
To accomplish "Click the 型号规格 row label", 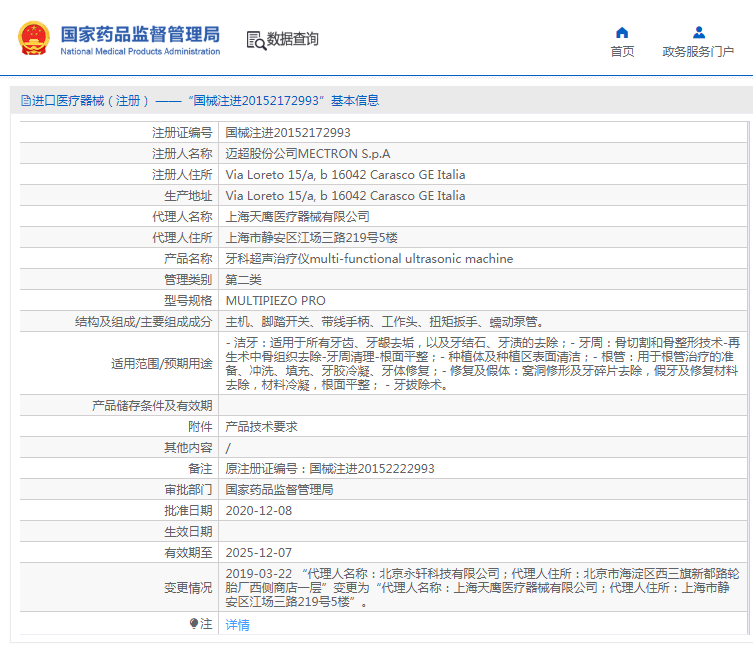I will point(188,301).
